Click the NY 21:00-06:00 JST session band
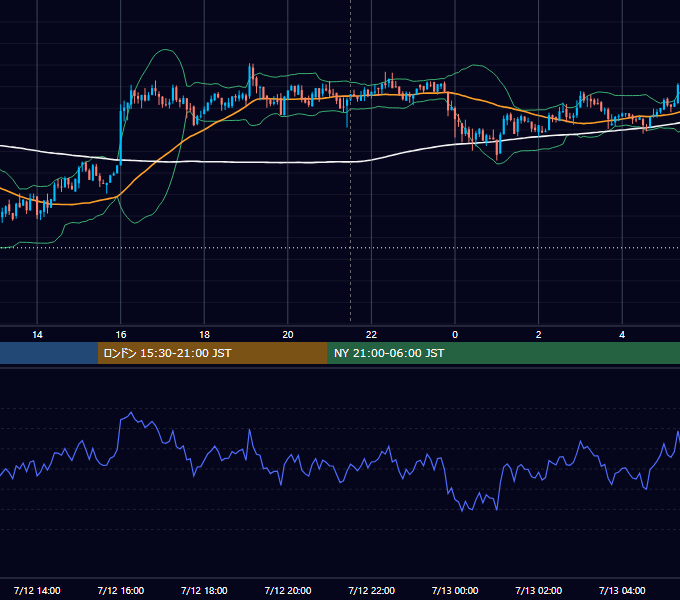Viewport: 680px width, 600px height. click(503, 353)
